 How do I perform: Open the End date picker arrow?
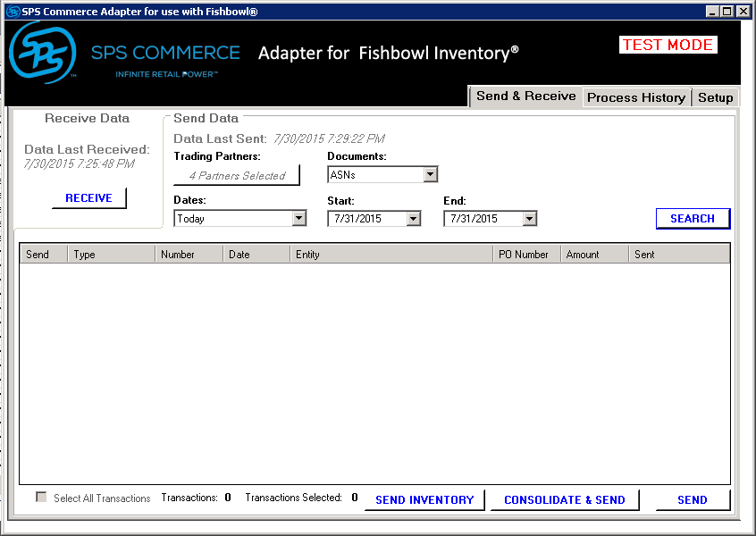tap(529, 219)
